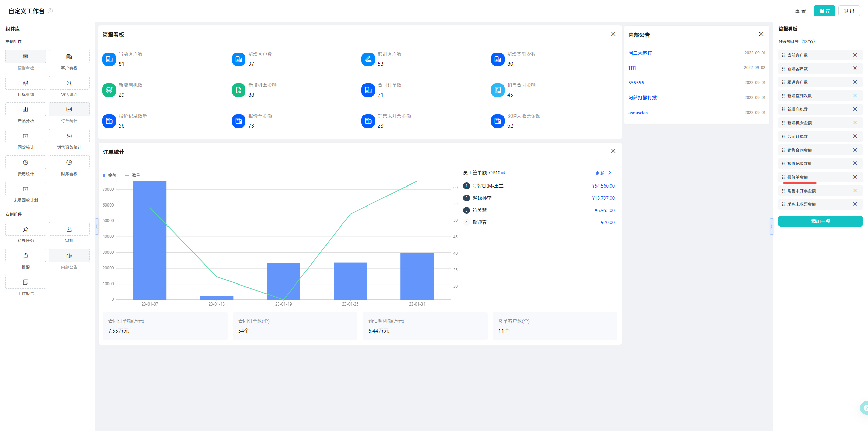The height and width of the screenshot is (431, 868).
Task: Click the 添加一项 button
Action: [820, 221]
